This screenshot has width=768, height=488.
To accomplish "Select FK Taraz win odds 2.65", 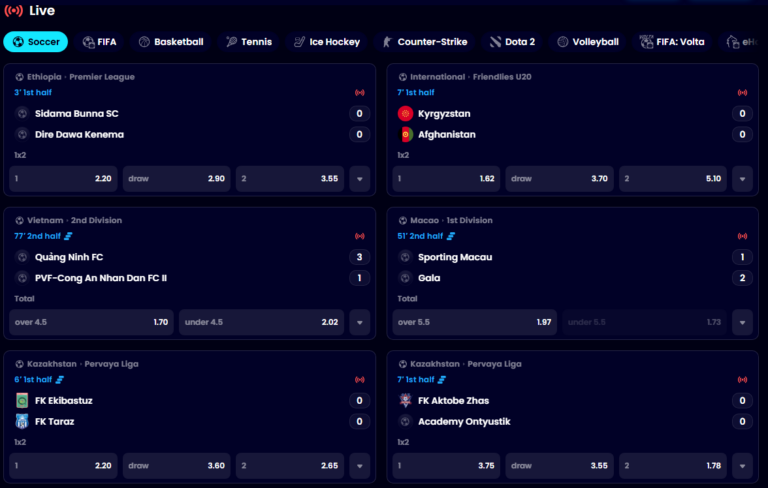I will point(290,466).
